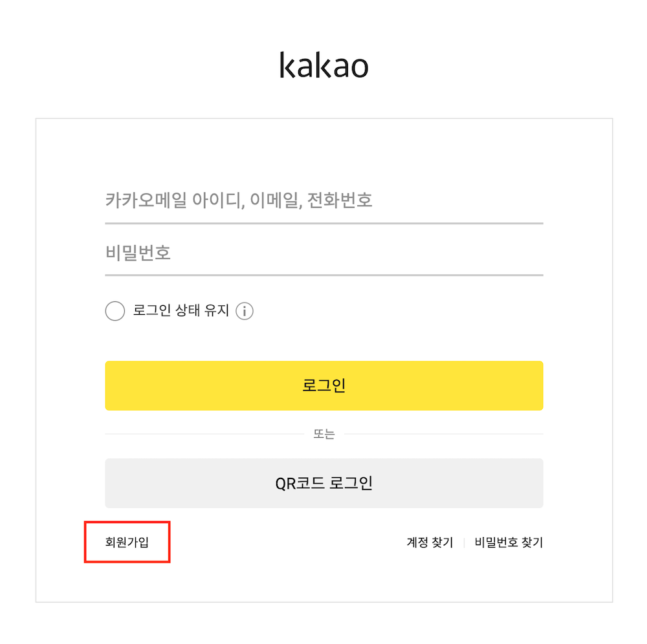Click the kakao logo
Screen dimensions: 647x644
click(323, 65)
